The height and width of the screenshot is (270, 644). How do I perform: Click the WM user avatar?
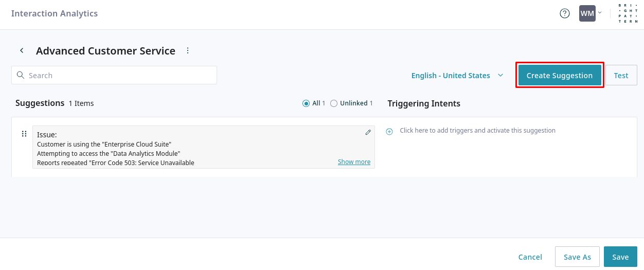(587, 14)
